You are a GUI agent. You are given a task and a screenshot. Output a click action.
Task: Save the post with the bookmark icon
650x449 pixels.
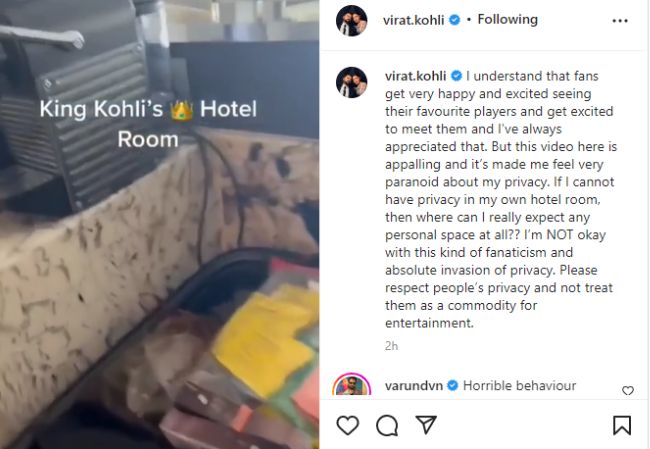(x=622, y=425)
